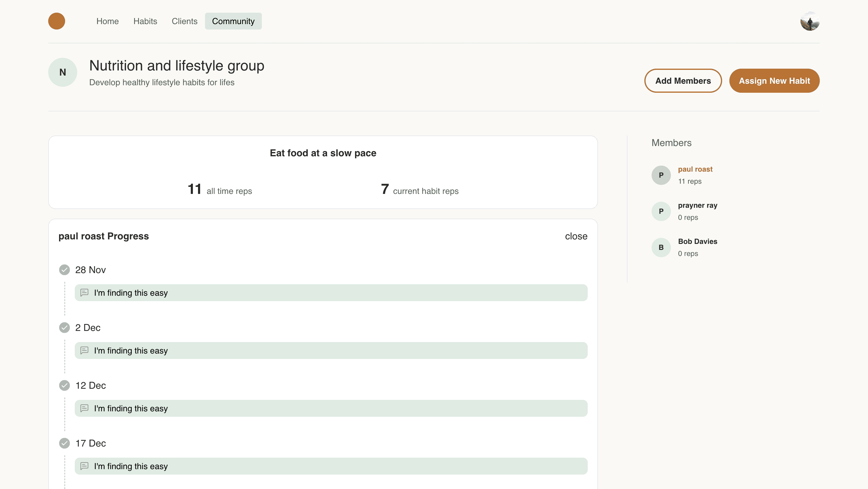Click the '17 Dec' date entry
The width and height of the screenshot is (868, 489).
coord(90,444)
